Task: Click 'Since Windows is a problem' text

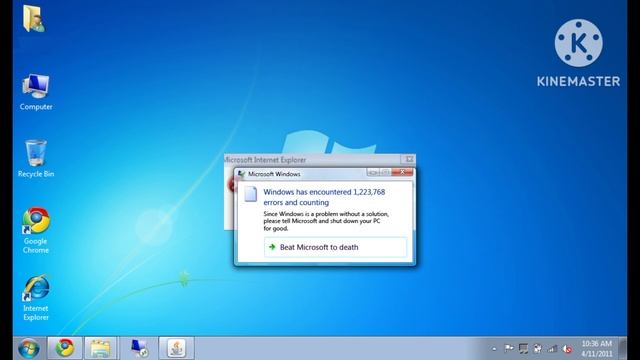Action: click(x=326, y=221)
